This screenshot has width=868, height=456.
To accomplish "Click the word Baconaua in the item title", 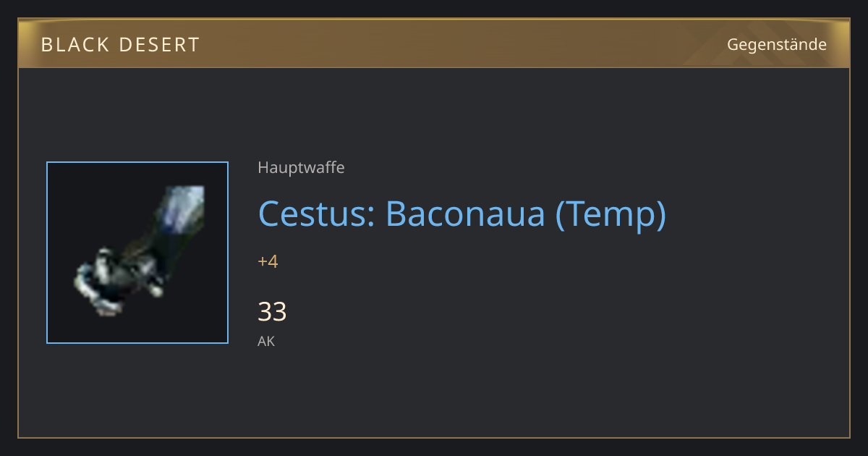I will (464, 214).
